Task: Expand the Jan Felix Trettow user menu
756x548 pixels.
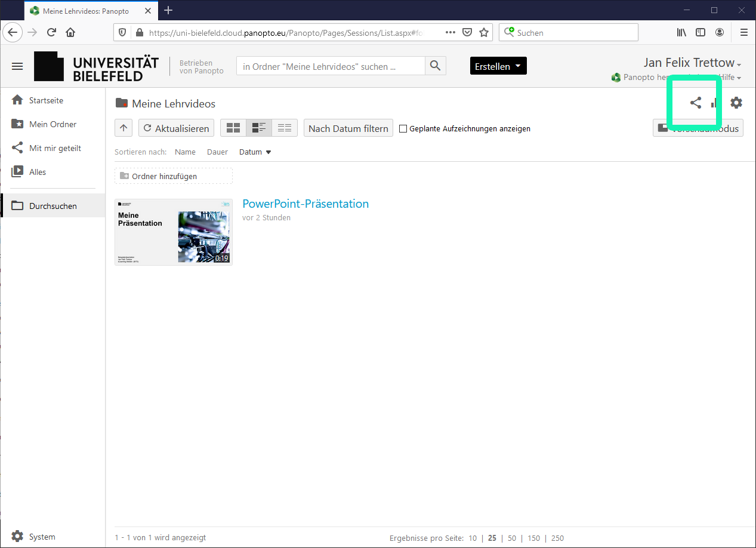Action: tap(692, 63)
